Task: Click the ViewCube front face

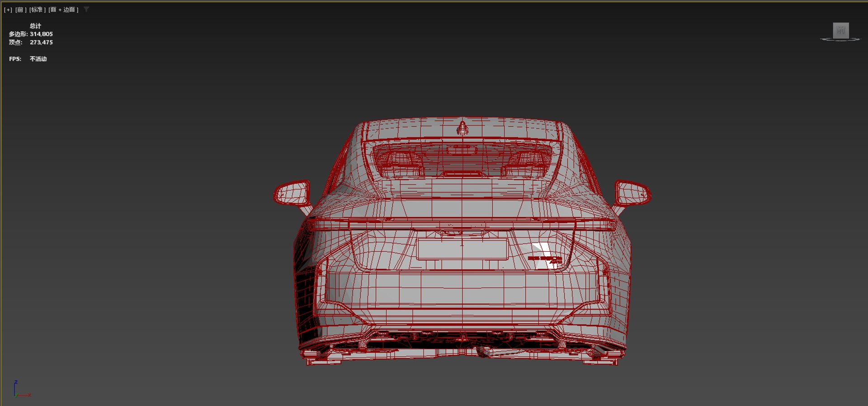Action: pyautogui.click(x=841, y=30)
